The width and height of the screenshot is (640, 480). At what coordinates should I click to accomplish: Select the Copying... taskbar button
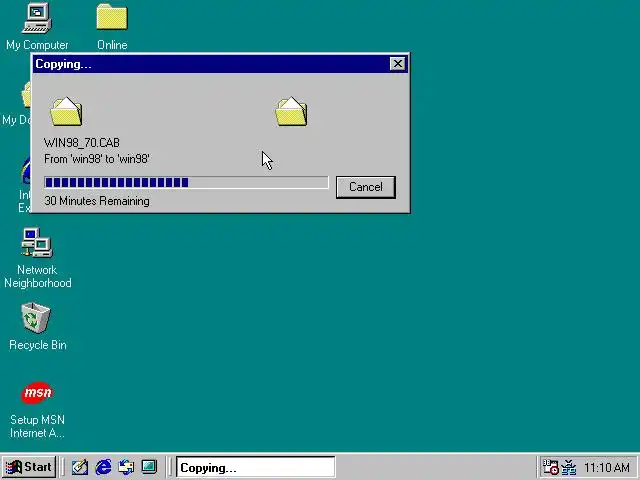tap(256, 467)
